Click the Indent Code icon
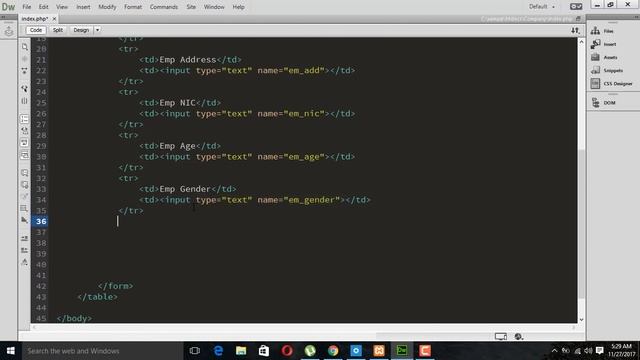The image size is (640, 360). [24, 238]
